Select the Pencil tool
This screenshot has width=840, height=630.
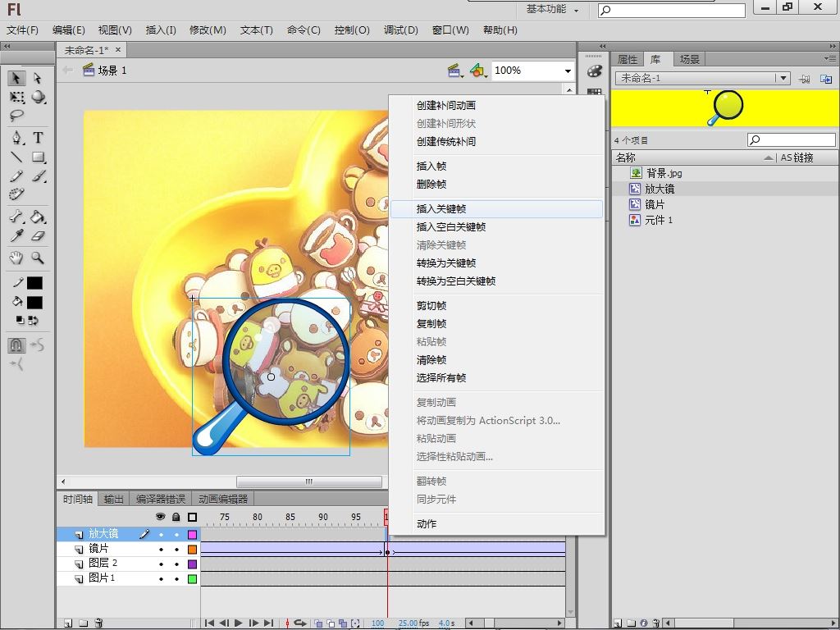tap(16, 176)
